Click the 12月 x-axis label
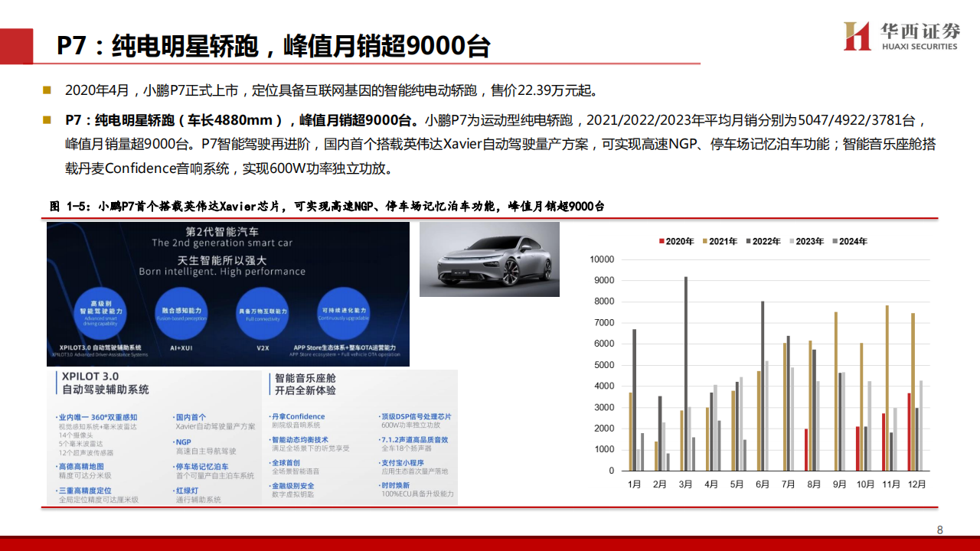The image size is (980, 551). [917, 484]
